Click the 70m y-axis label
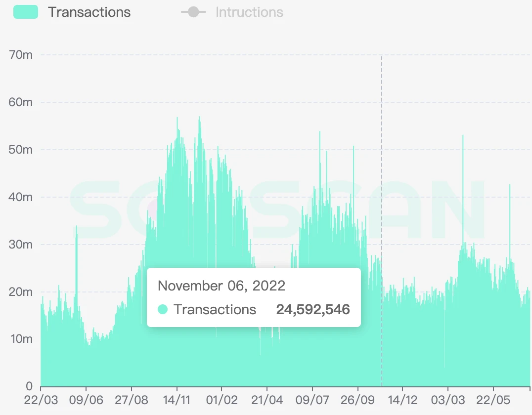This screenshot has width=532, height=415. [21, 55]
